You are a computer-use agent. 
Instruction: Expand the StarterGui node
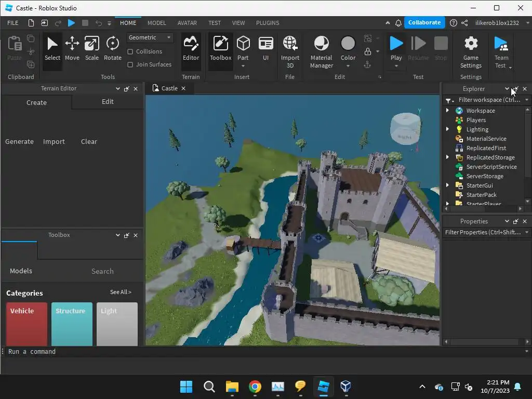click(447, 185)
